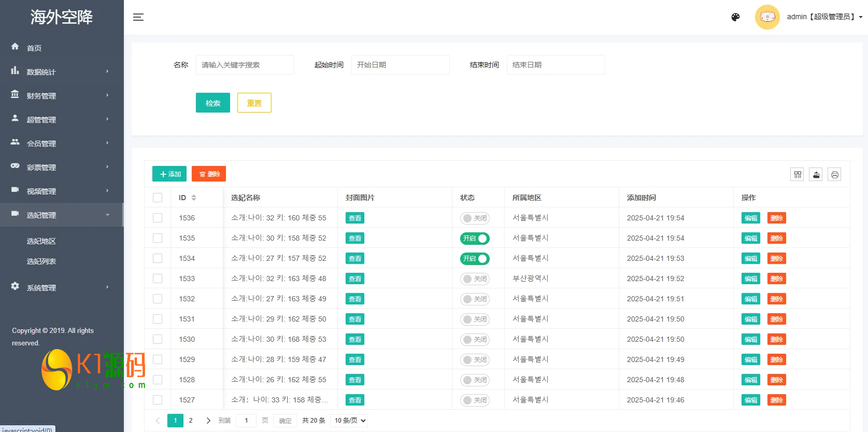This screenshot has height=432, width=868.
Task: Select the checkbox for row 1536
Action: [x=158, y=218]
